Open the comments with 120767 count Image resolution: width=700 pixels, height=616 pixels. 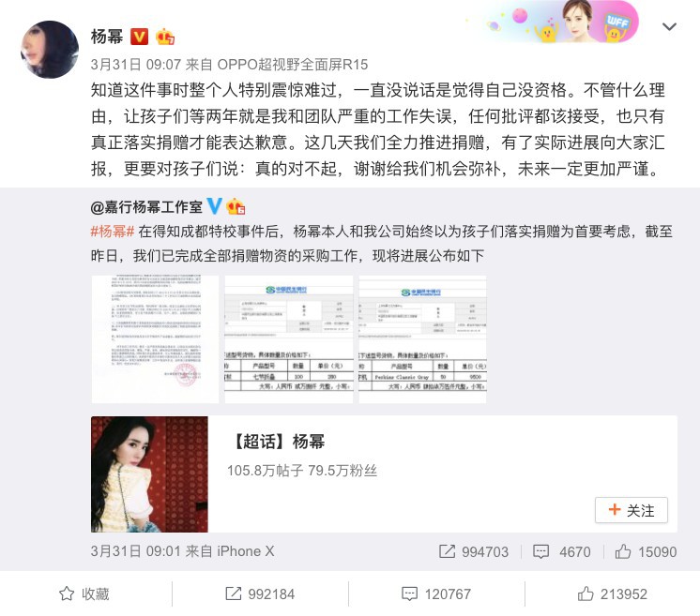(436, 593)
